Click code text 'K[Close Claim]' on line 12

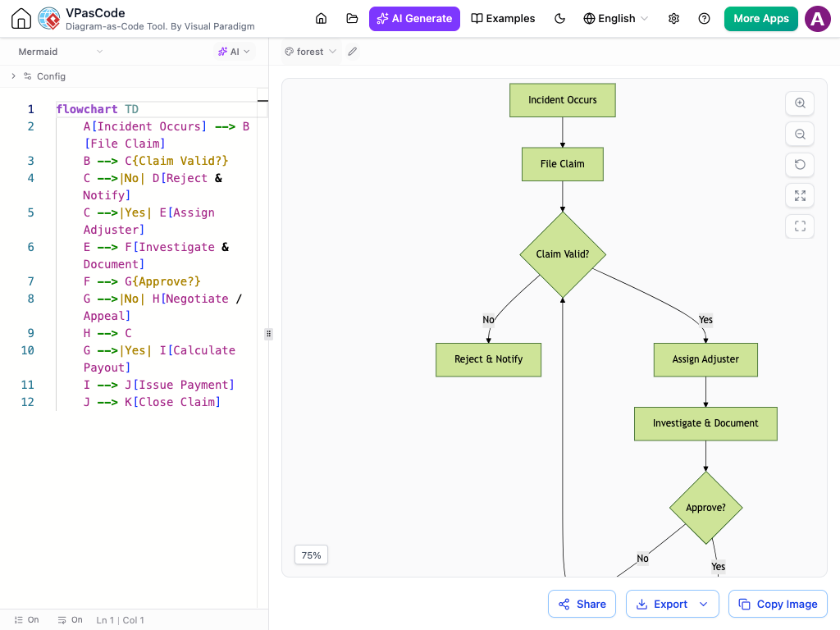point(172,402)
